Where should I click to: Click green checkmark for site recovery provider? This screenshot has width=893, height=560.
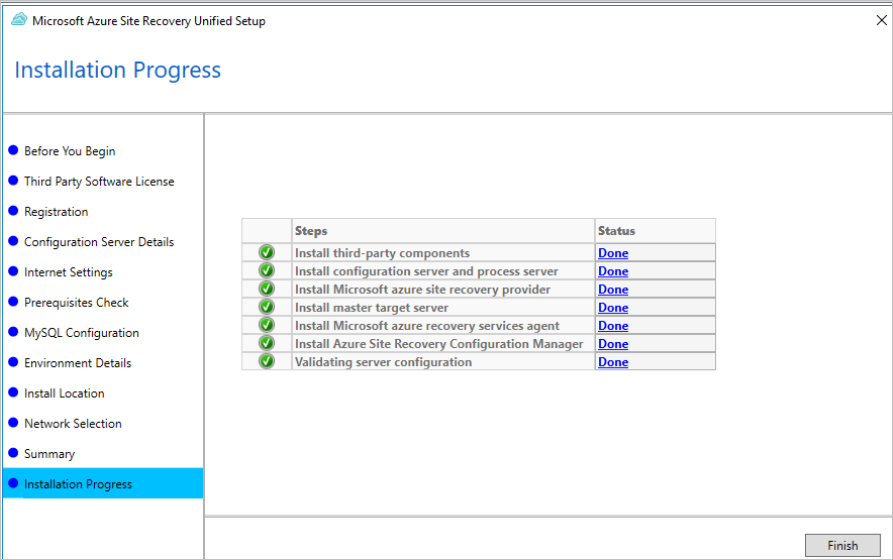[x=266, y=289]
